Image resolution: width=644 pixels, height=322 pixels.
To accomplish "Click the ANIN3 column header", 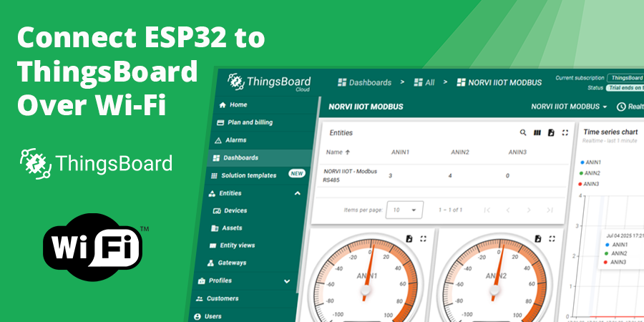I will click(x=517, y=152).
